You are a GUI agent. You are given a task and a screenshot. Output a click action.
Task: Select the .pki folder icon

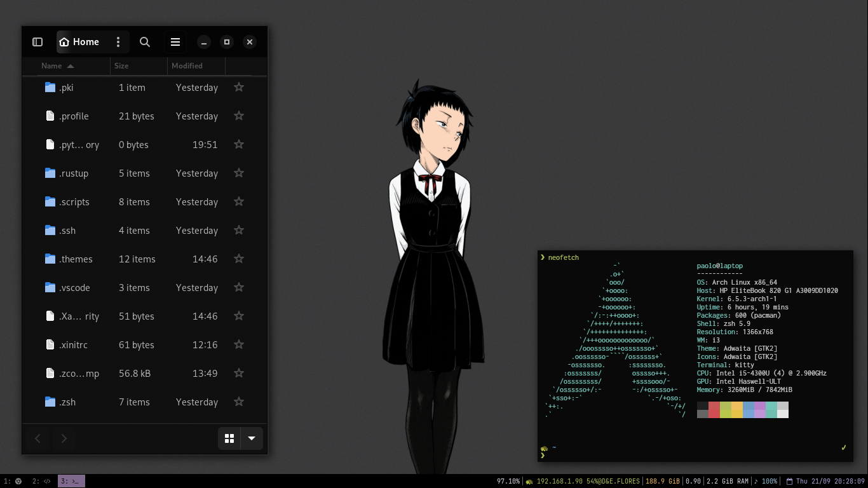tap(50, 87)
